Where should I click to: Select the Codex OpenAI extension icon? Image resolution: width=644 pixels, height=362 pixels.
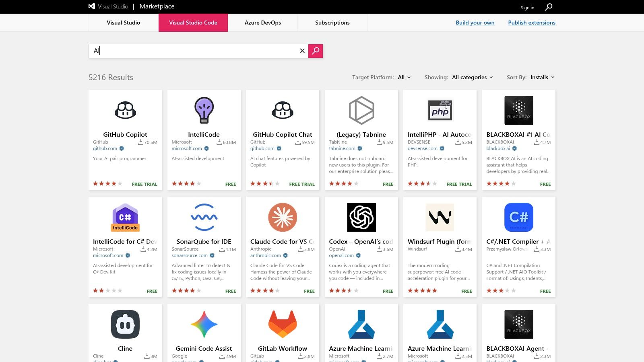click(361, 217)
